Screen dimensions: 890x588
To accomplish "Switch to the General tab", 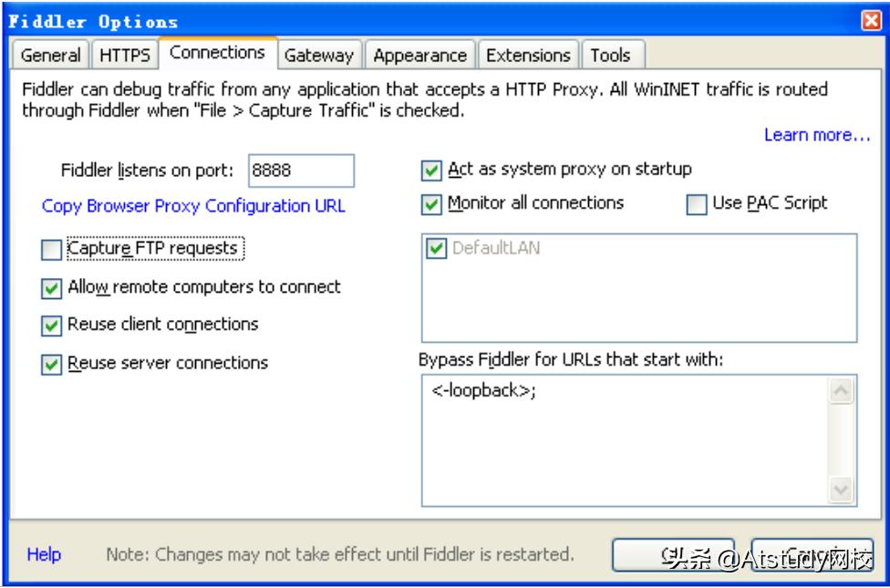I will click(x=49, y=56).
